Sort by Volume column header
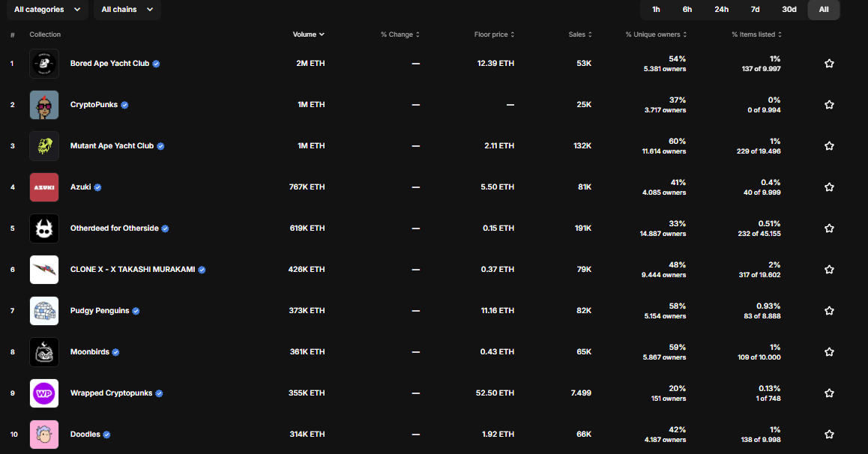 pos(308,34)
